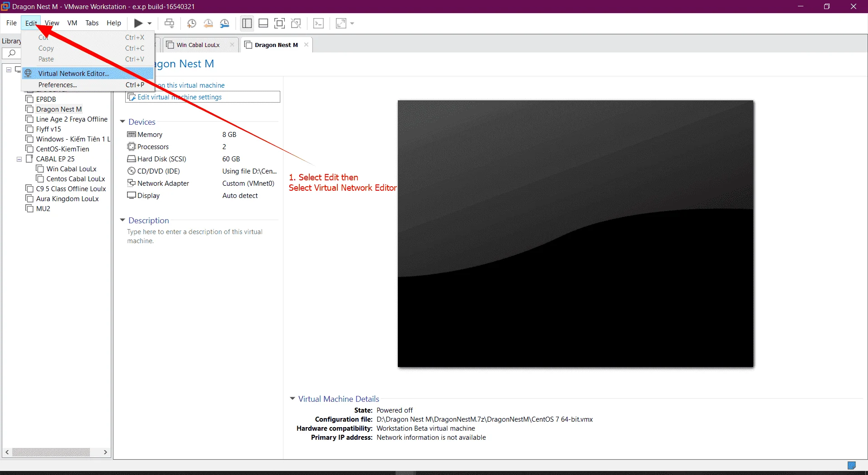Screen dimensions: 868x475
Task: Open Memory device settings row
Action: (202, 134)
